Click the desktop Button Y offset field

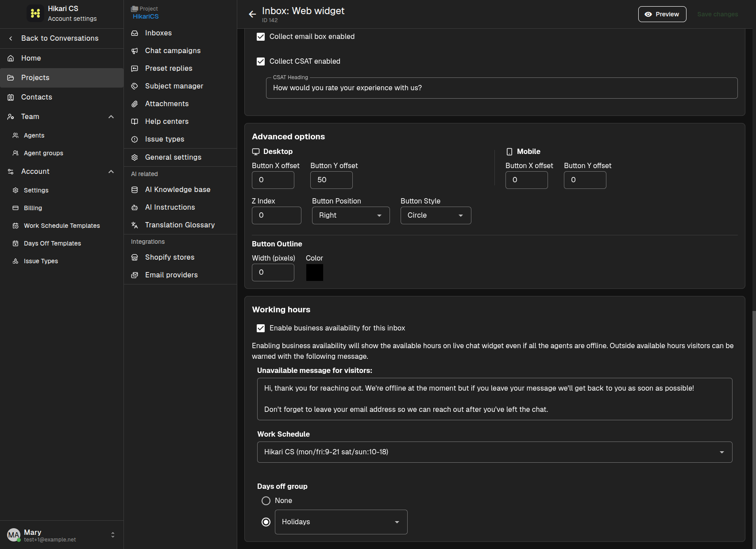[332, 180]
